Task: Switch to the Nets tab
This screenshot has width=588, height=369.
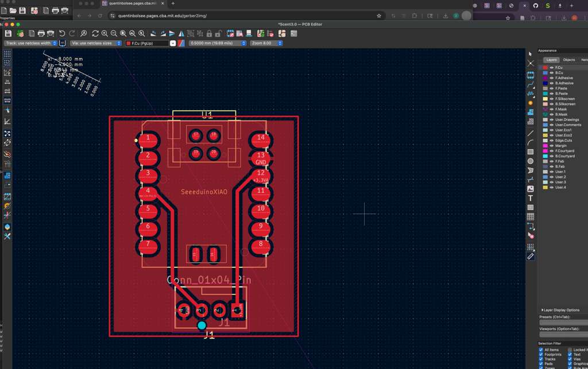Action: coord(584,59)
